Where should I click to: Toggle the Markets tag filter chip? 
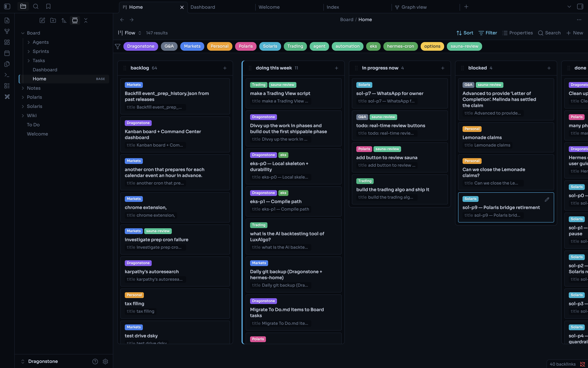(192, 46)
